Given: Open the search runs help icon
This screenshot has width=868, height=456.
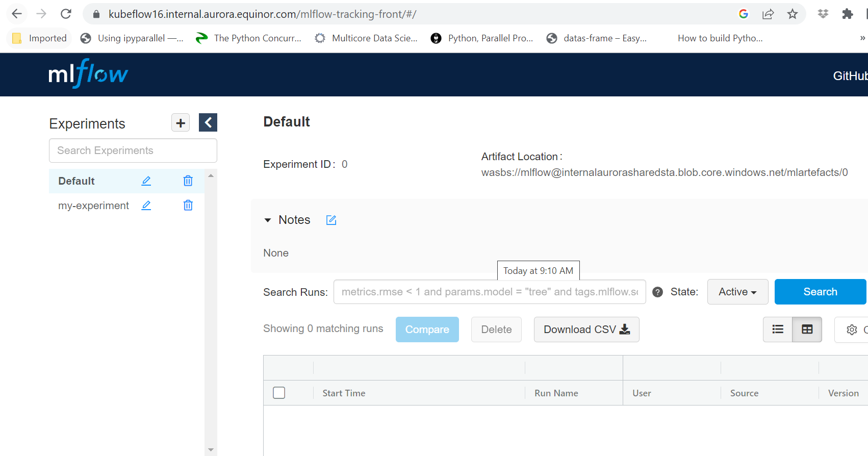Looking at the screenshot, I should pyautogui.click(x=658, y=292).
